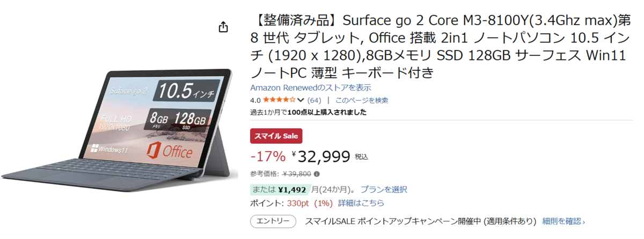Open the 細則を確認 terms link
Screen dimensions: 644x239
click(563, 221)
